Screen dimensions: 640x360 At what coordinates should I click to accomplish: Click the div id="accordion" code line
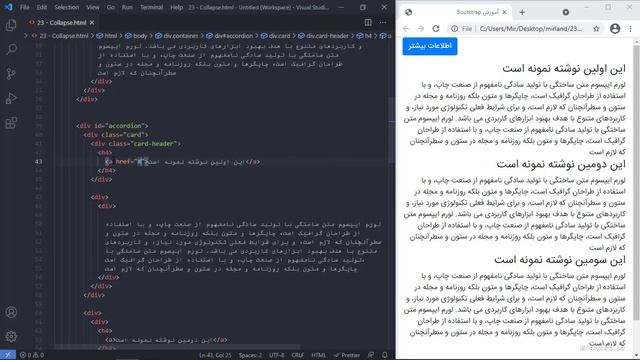(112, 126)
